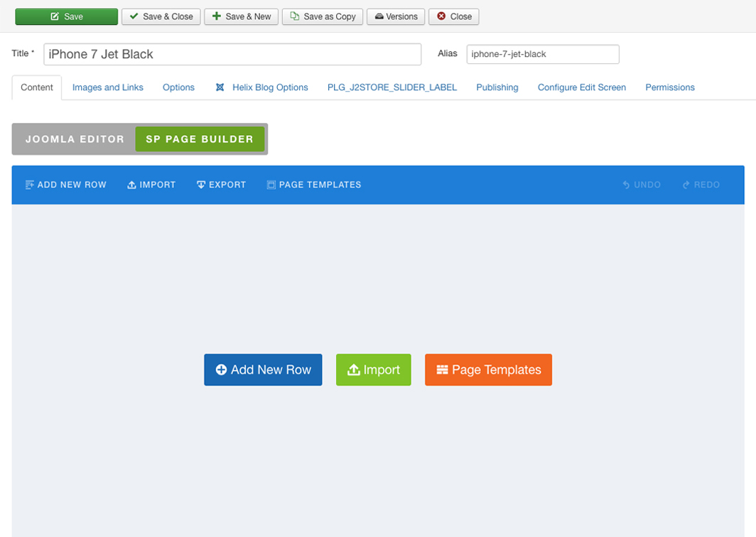Switch to Images and Links tab
Screen dimensions: 756x537
107,87
